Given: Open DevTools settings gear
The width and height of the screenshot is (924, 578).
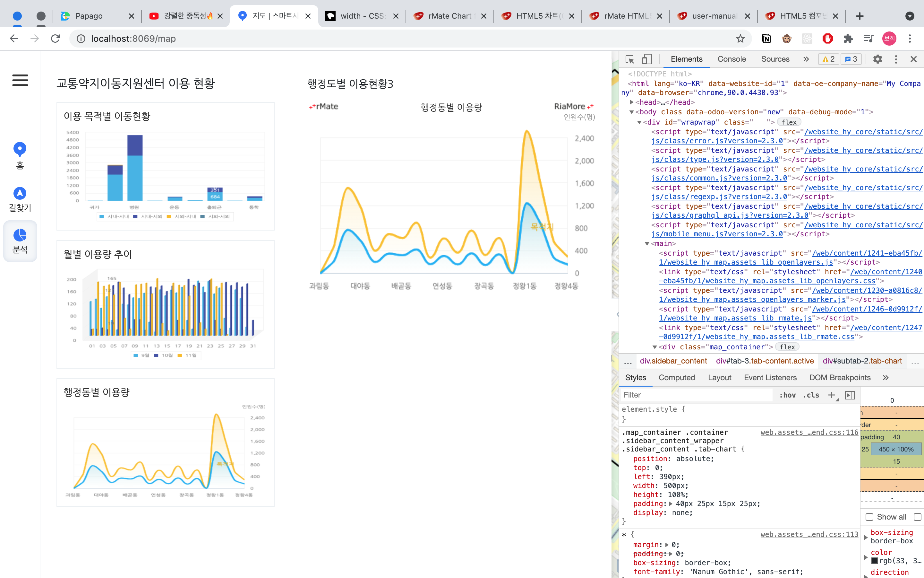Looking at the screenshot, I should click(x=877, y=59).
